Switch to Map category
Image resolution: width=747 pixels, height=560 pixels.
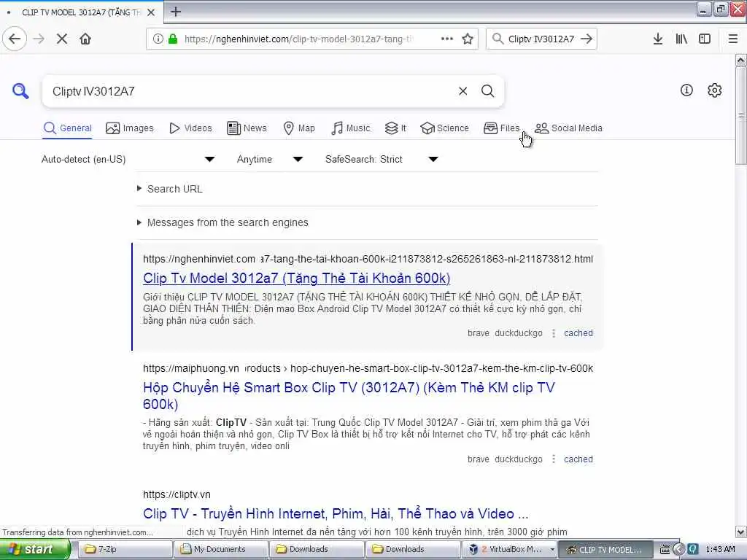tap(298, 128)
